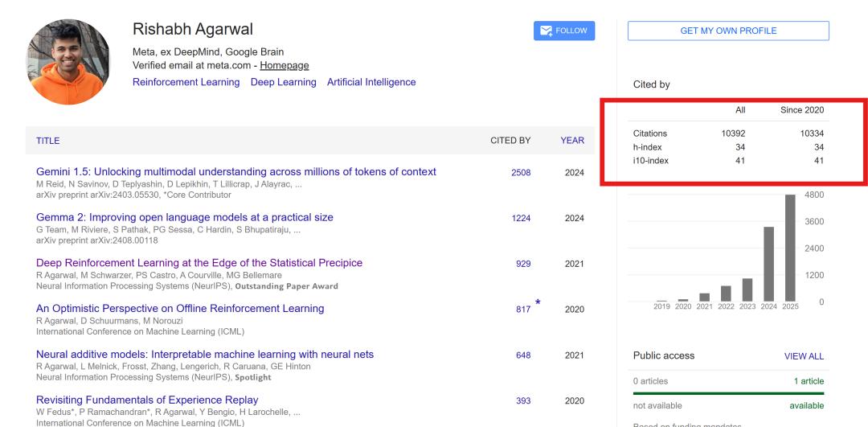The image size is (868, 427).
Task: Select the Deep Learning interest tag
Action: (283, 82)
